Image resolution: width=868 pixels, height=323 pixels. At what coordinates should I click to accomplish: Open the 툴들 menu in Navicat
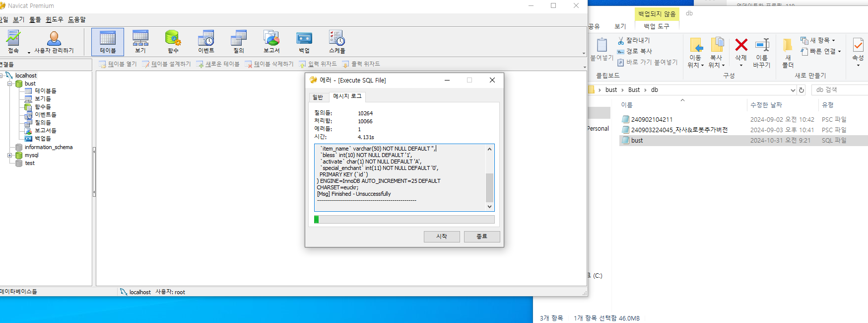point(35,19)
